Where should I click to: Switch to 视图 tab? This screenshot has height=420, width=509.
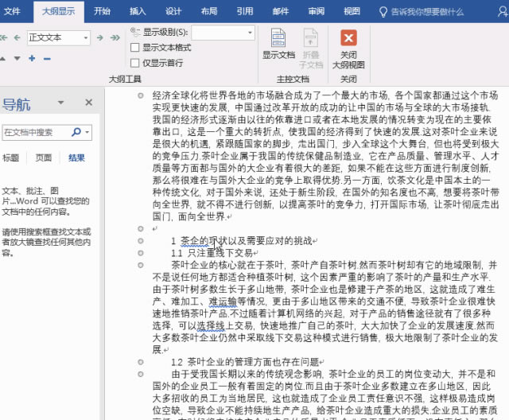tap(352, 12)
